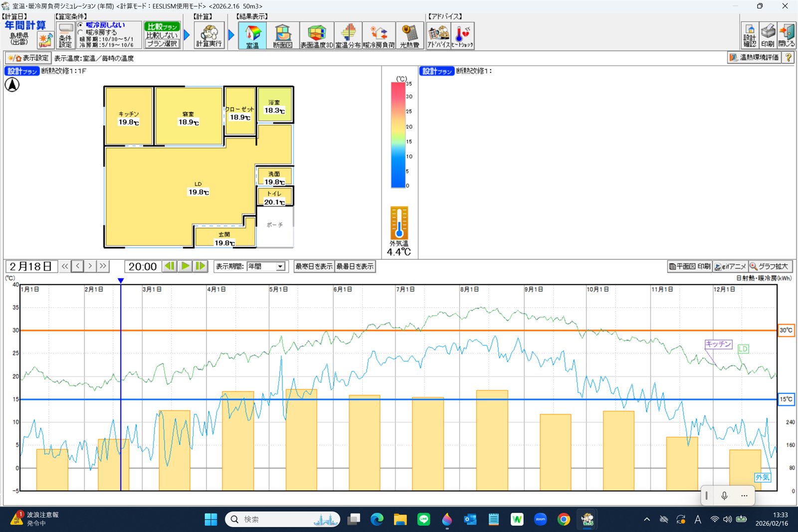Show hidden system tray icons chevron
Viewport: 798px width, 532px height.
(x=647, y=520)
